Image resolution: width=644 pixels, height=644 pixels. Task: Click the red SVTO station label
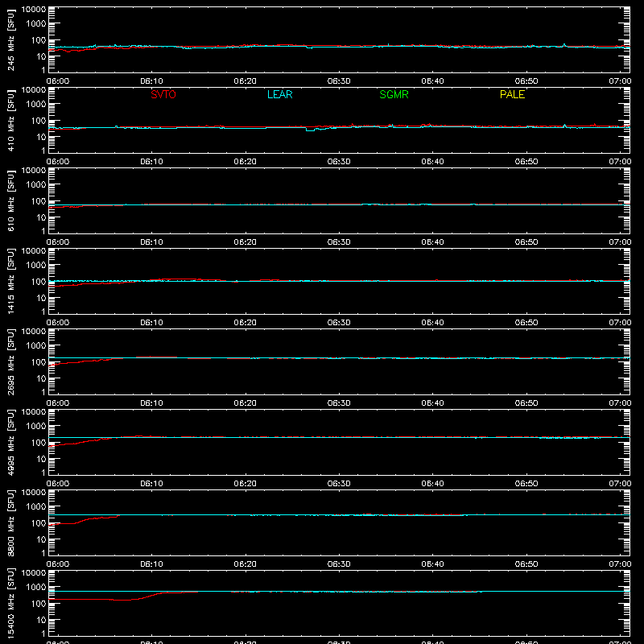tap(163, 94)
